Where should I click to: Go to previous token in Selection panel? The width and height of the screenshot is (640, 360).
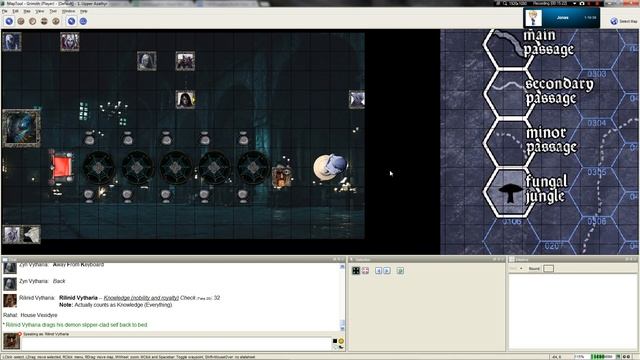click(x=378, y=271)
